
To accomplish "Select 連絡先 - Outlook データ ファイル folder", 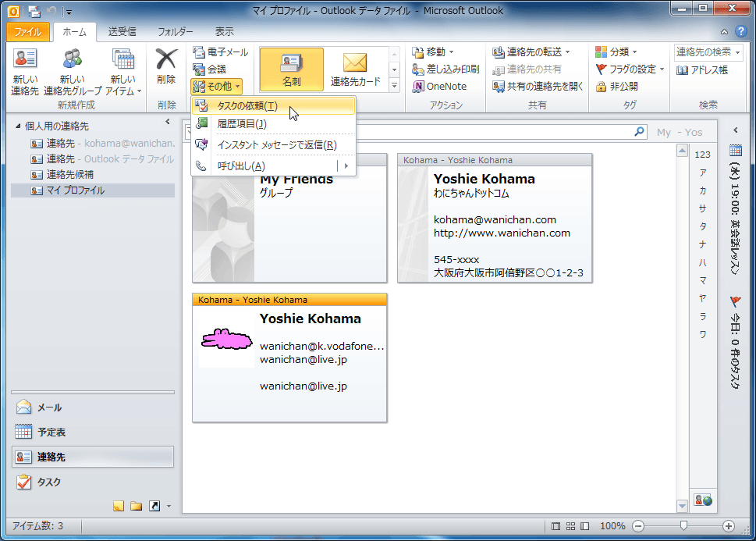I will (101, 158).
